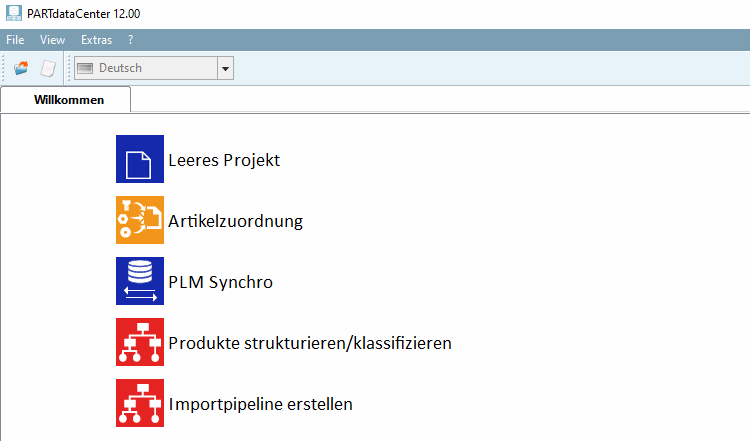Click the Artikelzuordnung text label
The width and height of the screenshot is (750, 441).
tap(235, 221)
